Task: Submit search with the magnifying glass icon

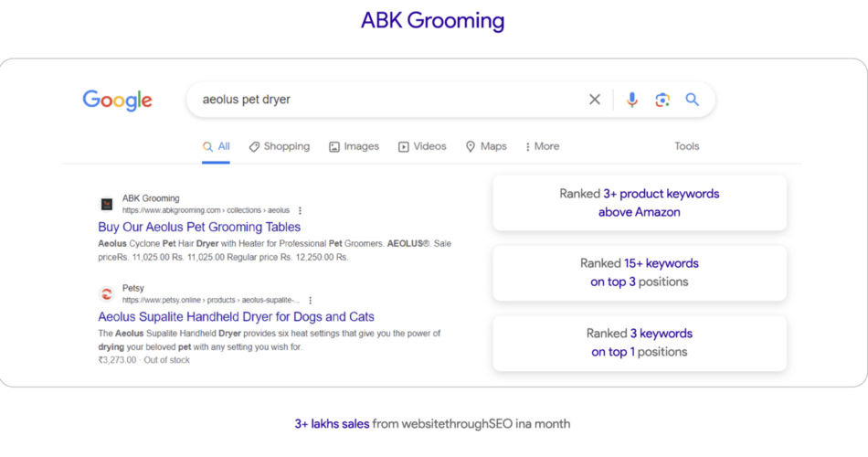Action: 692,100
